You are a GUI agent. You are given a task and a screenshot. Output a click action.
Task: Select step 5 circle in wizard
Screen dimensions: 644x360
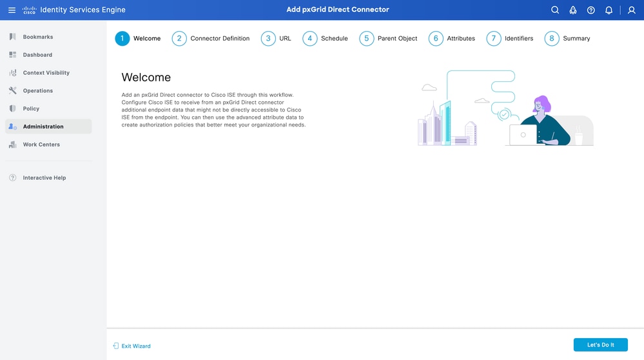(366, 38)
